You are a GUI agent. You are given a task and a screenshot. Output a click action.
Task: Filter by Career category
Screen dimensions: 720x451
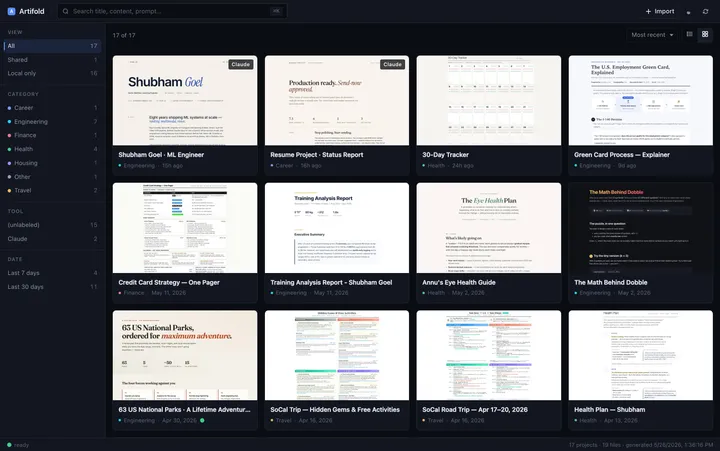(52, 107)
